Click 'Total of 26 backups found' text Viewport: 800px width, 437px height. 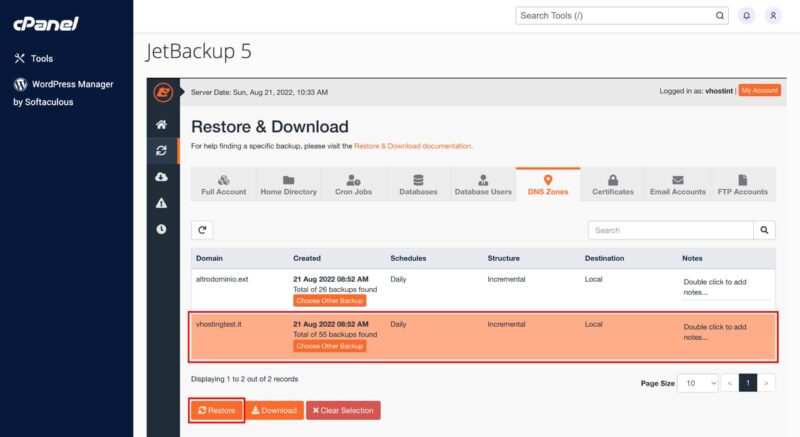pyautogui.click(x=335, y=290)
